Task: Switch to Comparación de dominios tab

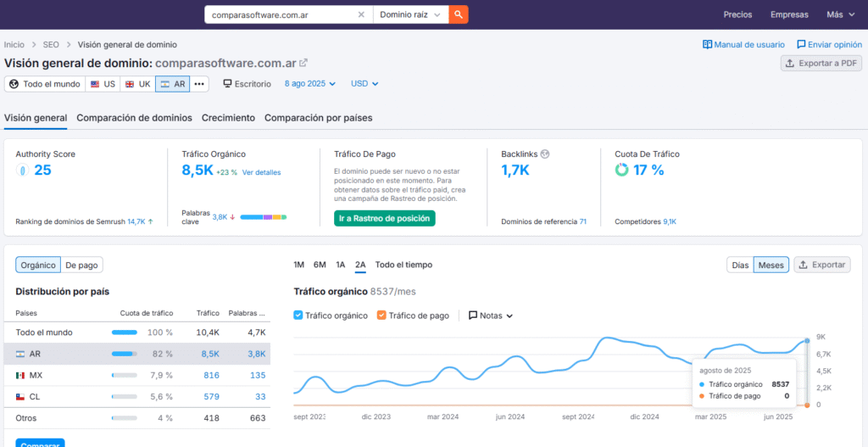Action: click(135, 118)
